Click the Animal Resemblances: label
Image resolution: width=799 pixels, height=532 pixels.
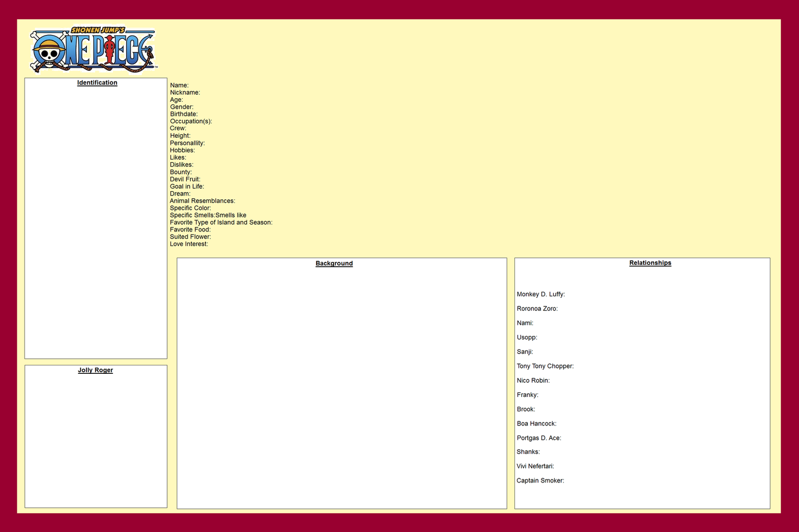coord(202,201)
